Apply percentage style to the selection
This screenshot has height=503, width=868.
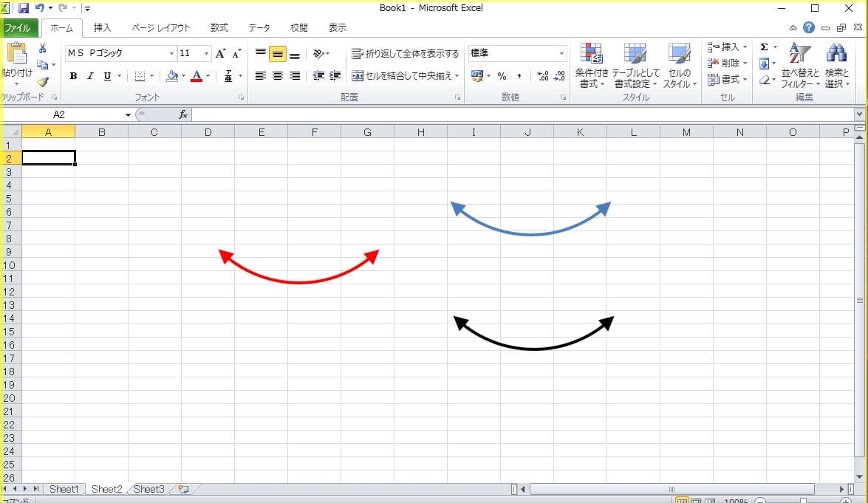coord(502,76)
